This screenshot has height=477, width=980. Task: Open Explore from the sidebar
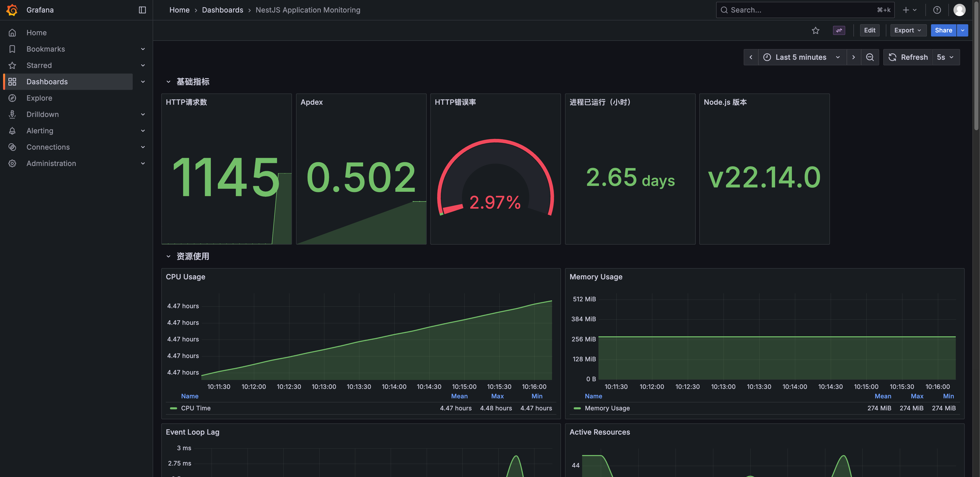(x=39, y=98)
